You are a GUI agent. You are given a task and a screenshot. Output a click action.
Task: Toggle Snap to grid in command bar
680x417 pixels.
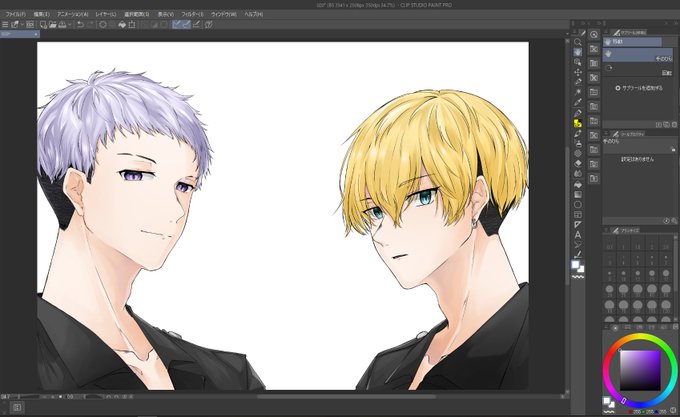[196, 25]
